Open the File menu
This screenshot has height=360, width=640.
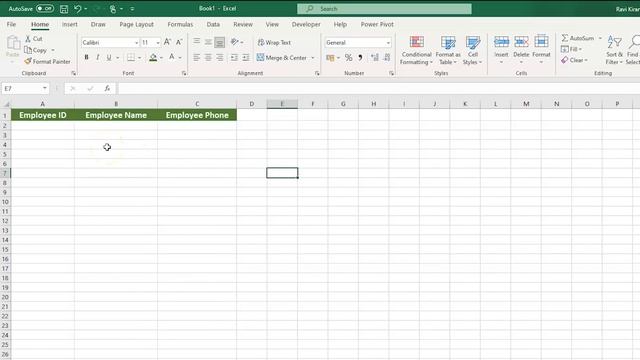click(x=11, y=24)
